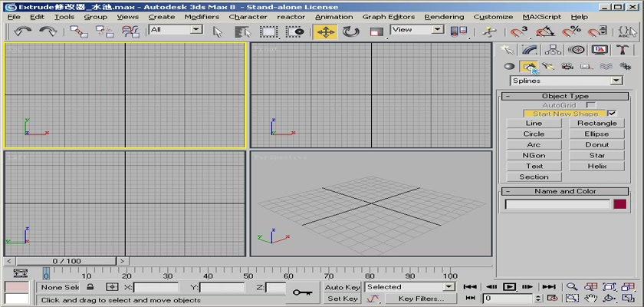
Task: Open the MAXScript menu
Action: (542, 17)
